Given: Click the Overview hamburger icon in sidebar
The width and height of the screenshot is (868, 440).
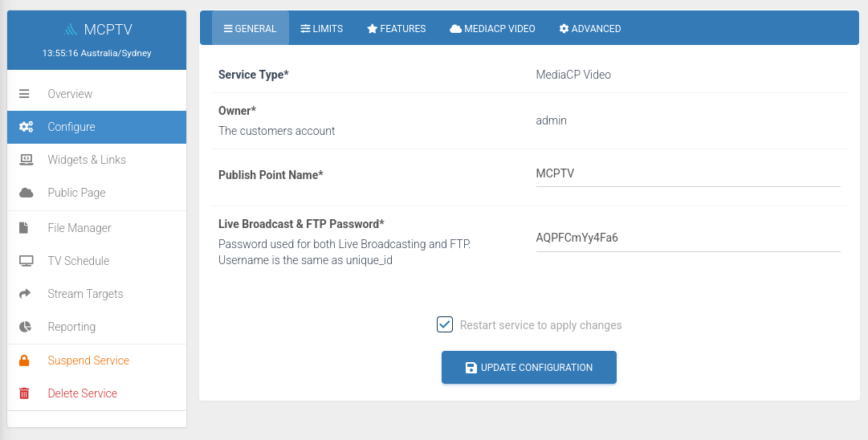Looking at the screenshot, I should coord(24,94).
